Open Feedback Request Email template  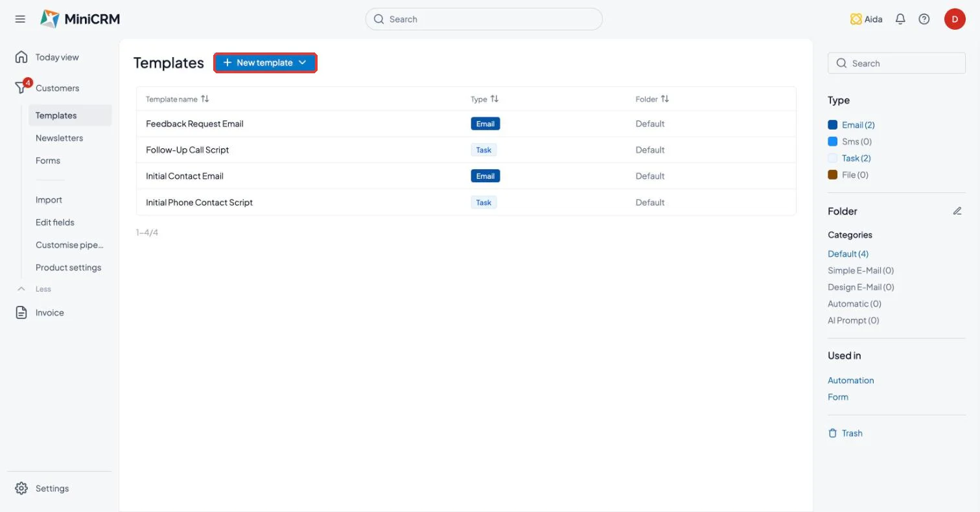click(194, 124)
